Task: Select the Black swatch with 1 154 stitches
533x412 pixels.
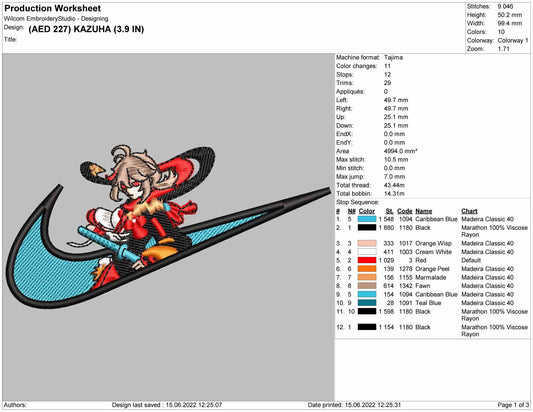Action: 367,327
